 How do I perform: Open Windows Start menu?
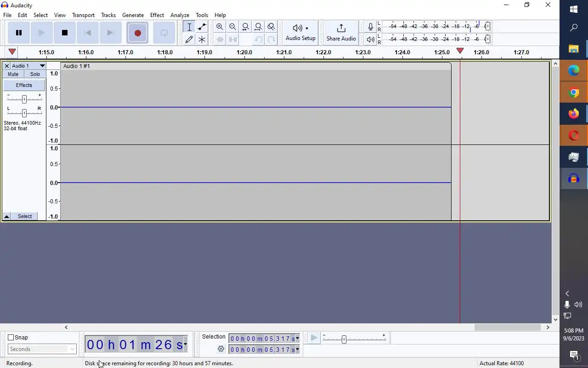(x=573, y=9)
